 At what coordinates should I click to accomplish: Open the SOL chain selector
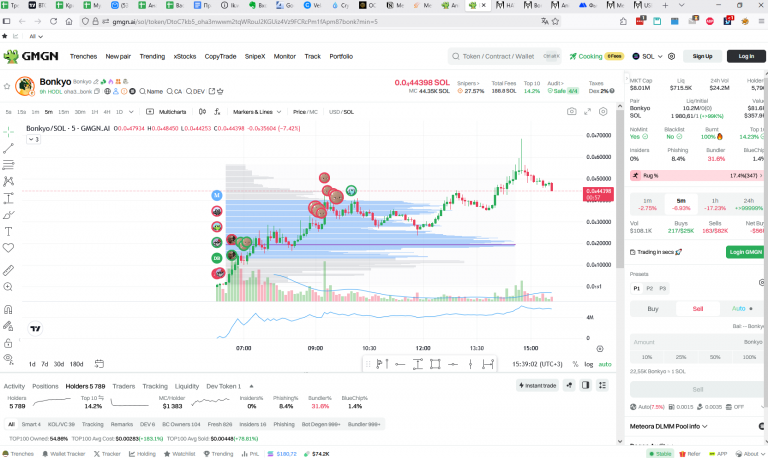click(x=647, y=56)
